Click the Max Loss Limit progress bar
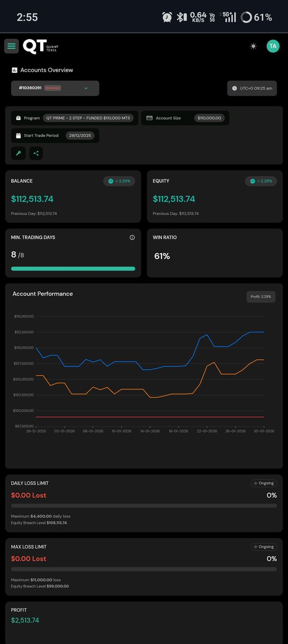 (x=144, y=569)
